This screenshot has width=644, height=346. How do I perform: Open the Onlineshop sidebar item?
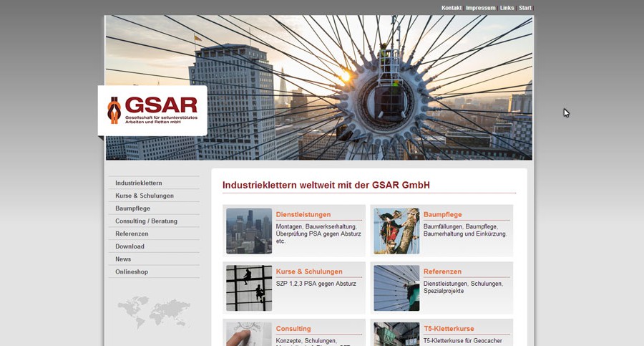[132, 272]
